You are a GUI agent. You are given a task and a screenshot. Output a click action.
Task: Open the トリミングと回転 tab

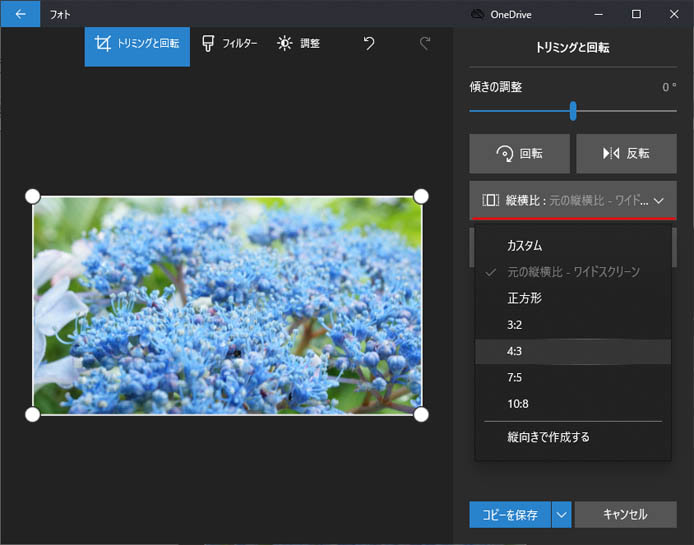pyautogui.click(x=137, y=46)
